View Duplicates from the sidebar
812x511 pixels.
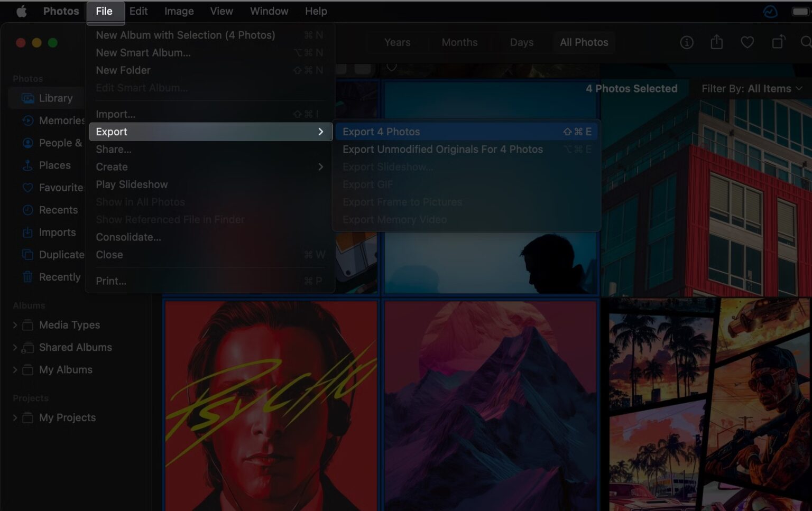(x=61, y=254)
